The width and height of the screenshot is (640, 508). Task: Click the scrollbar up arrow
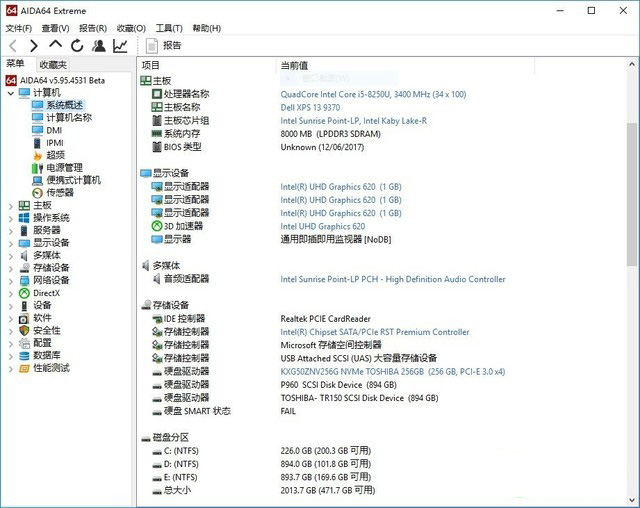pyautogui.click(x=632, y=64)
